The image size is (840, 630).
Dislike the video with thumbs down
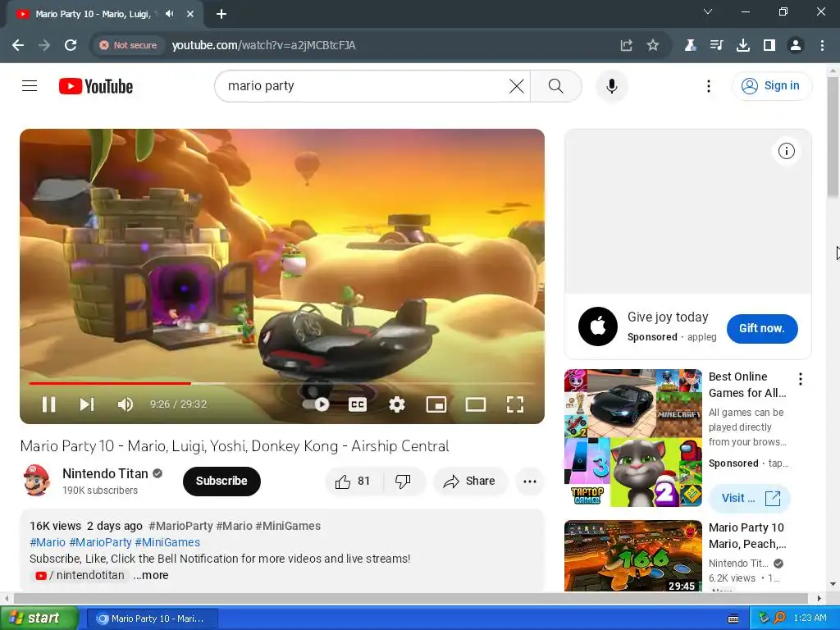pos(404,481)
